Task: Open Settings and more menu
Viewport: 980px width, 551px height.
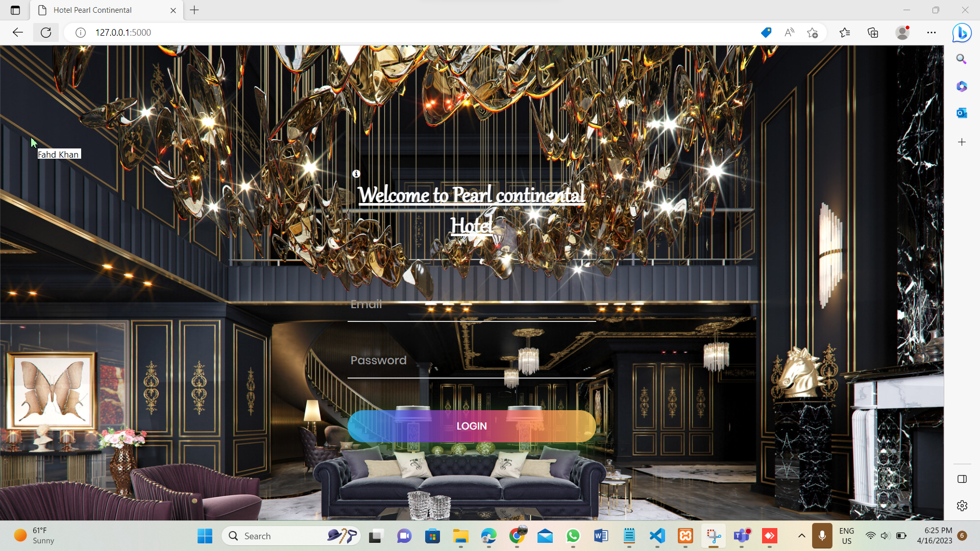Action: click(x=932, y=32)
